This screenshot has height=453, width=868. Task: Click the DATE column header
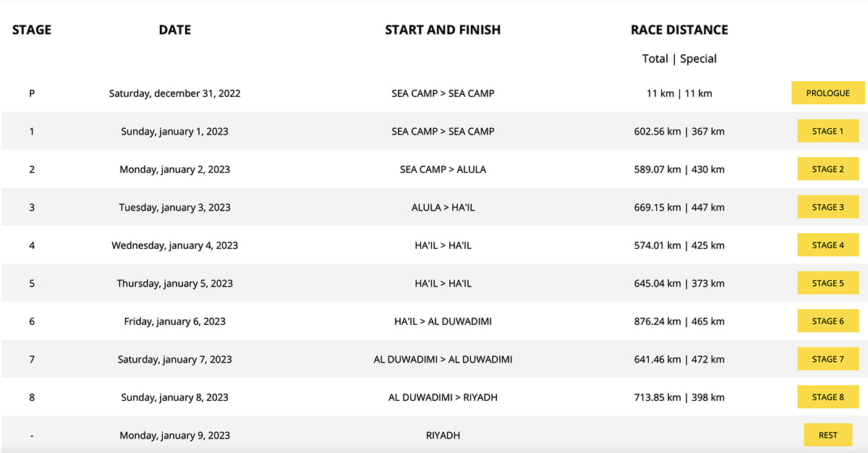click(x=175, y=30)
